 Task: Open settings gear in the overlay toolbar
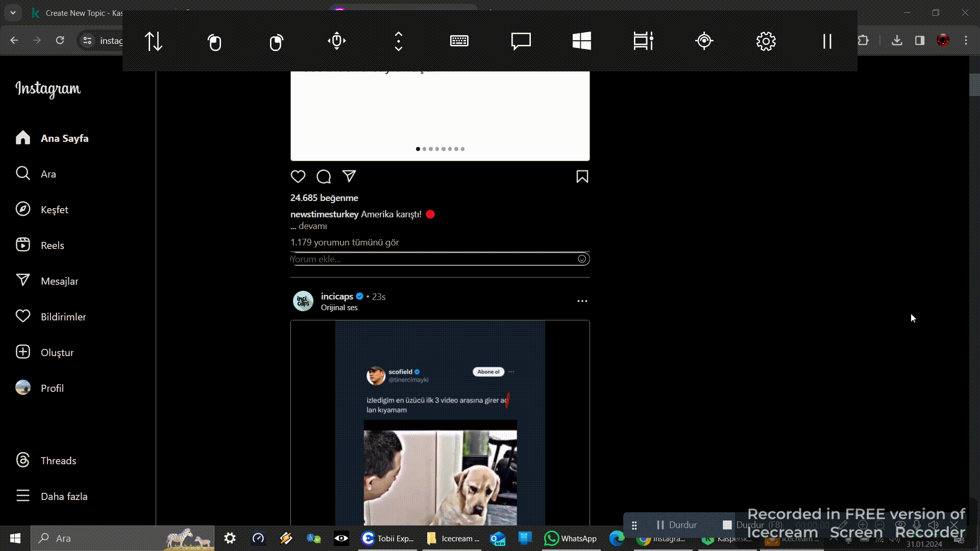(766, 41)
